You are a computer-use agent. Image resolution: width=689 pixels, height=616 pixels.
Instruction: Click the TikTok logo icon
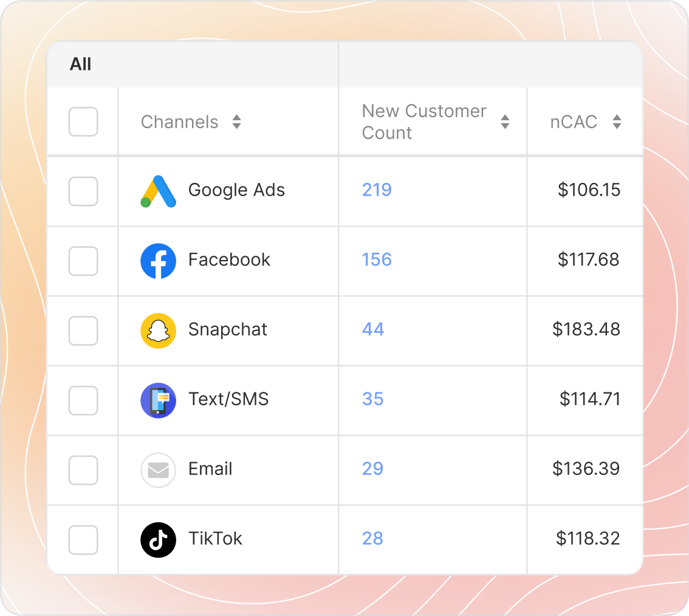(158, 539)
